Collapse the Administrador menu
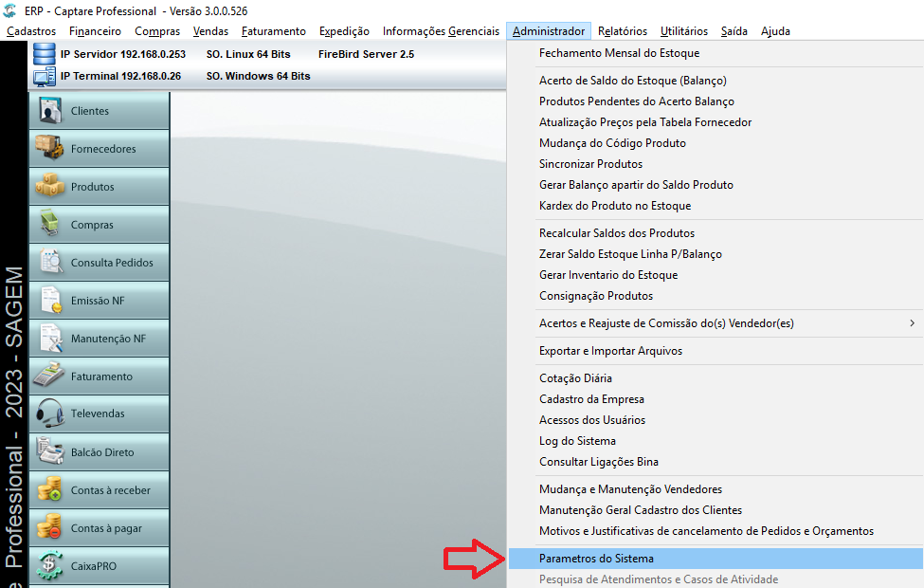This screenshot has width=924, height=588. (x=549, y=31)
